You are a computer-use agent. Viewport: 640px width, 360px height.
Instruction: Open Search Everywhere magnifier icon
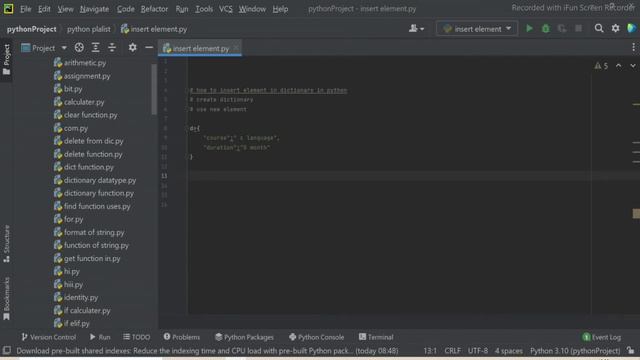click(599, 28)
